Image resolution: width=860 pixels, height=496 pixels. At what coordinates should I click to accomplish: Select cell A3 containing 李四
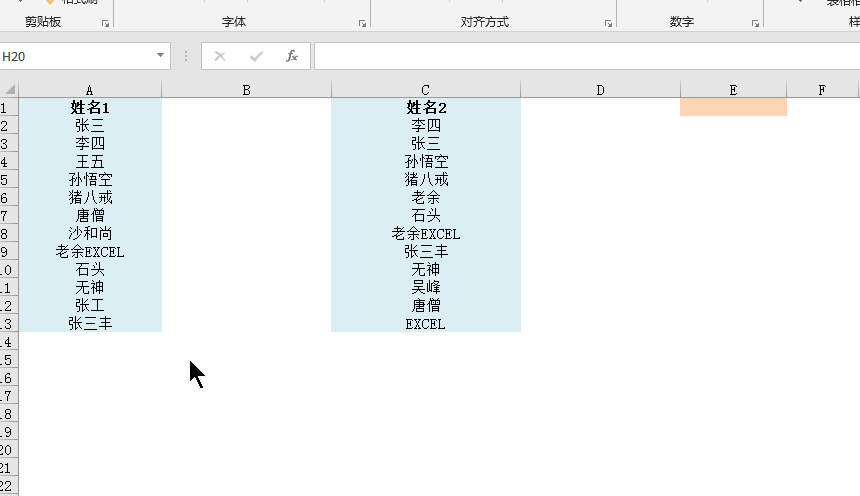click(x=90, y=144)
